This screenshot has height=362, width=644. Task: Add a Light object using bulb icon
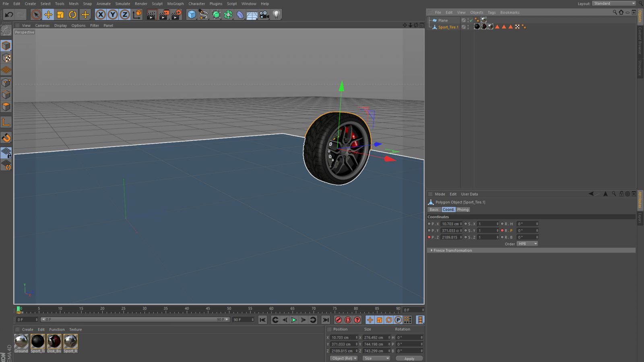(276, 15)
